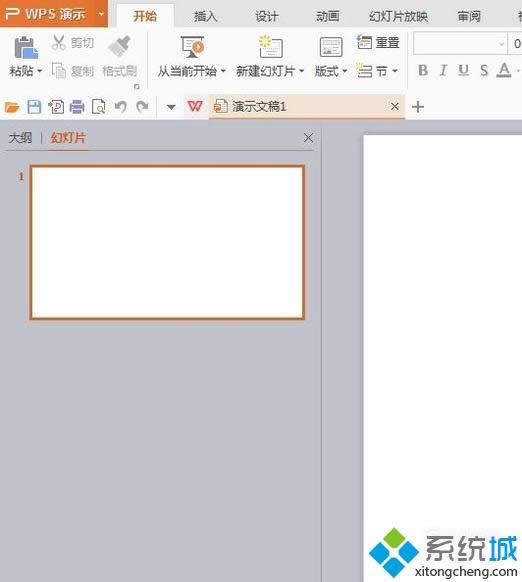Image resolution: width=522 pixels, height=582 pixels.
Task: Switch to the 插入 ribbon tab
Action: (205, 16)
